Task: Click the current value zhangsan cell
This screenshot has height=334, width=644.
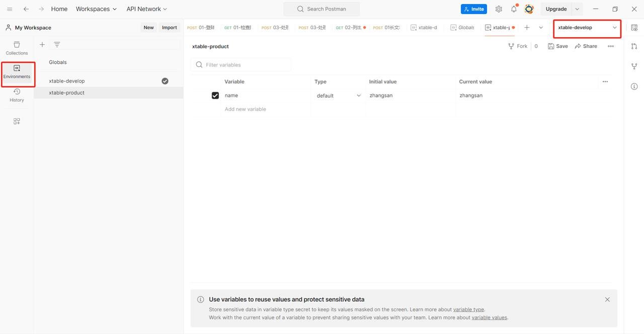Action: point(526,96)
